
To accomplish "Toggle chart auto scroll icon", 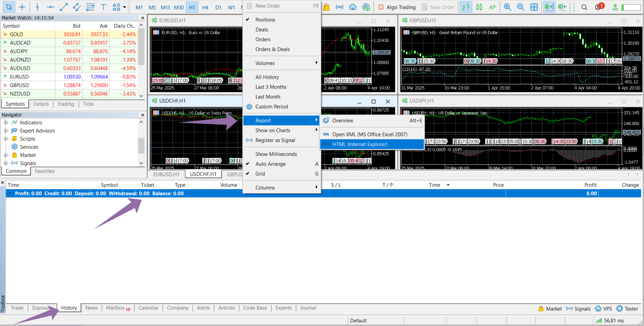I will pos(549,7).
